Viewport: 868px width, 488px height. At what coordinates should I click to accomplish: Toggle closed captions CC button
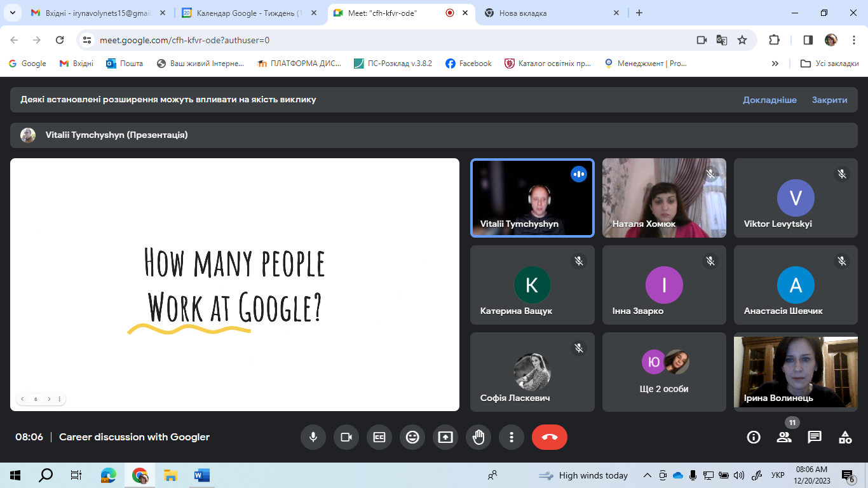tap(379, 437)
